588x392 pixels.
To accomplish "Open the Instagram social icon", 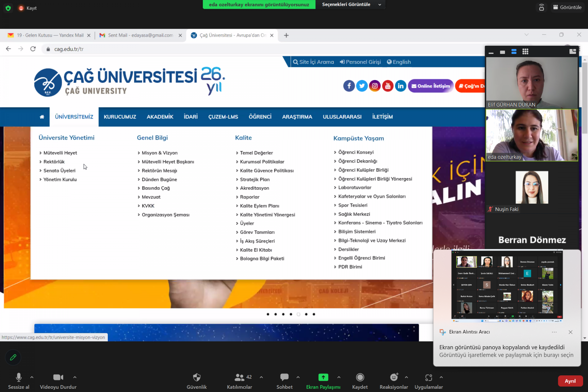I will [375, 86].
